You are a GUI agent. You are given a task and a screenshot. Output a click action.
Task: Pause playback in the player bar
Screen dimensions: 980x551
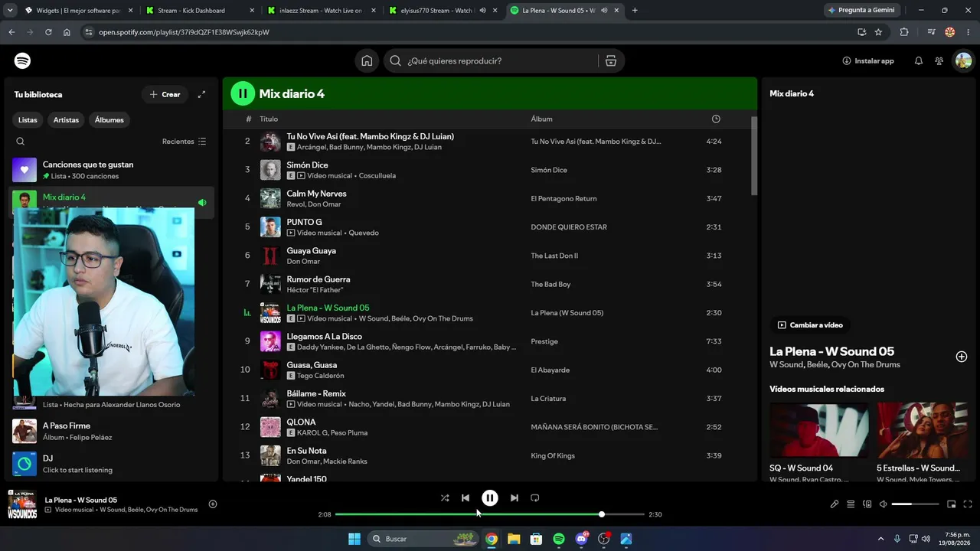[490, 498]
